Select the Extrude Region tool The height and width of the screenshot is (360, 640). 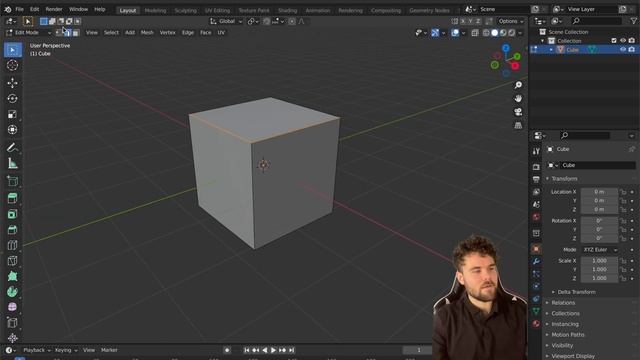click(13, 198)
